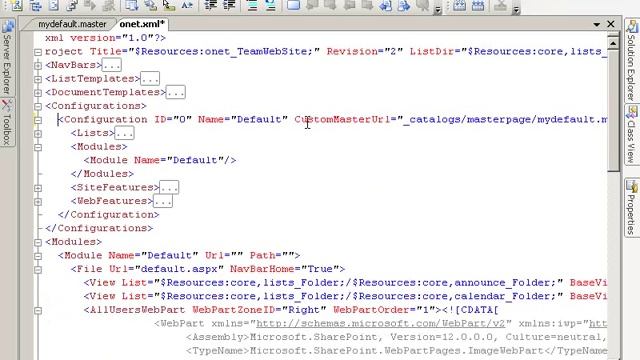640x360 pixels.
Task: Click the Display Quick Info toolbar icon
Action: [x=168, y=5]
